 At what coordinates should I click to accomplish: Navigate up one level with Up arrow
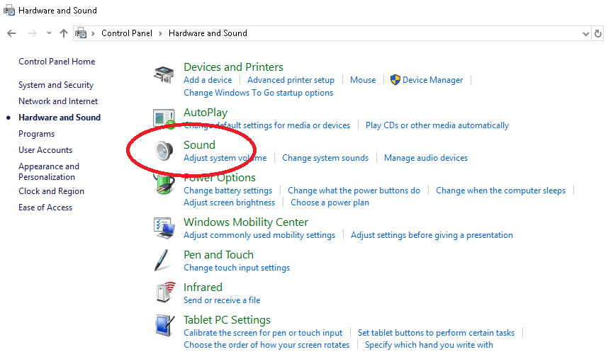(64, 33)
